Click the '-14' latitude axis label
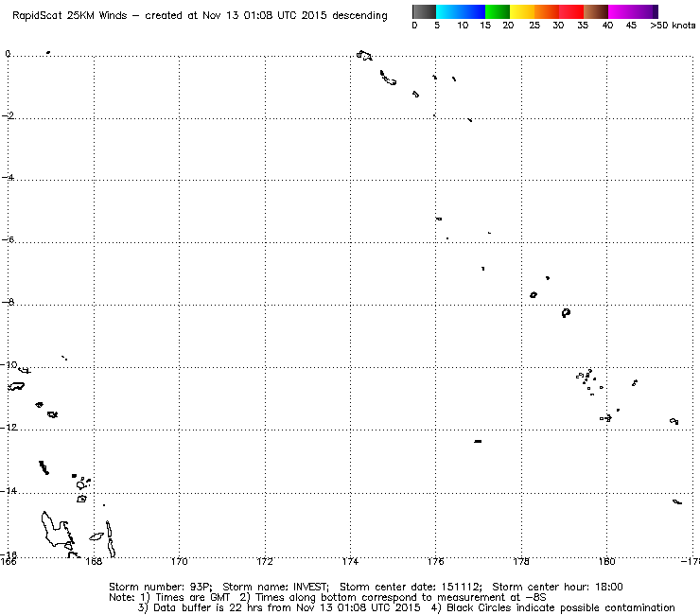Image resolution: width=700 pixels, height=615 pixels. pos(9,490)
